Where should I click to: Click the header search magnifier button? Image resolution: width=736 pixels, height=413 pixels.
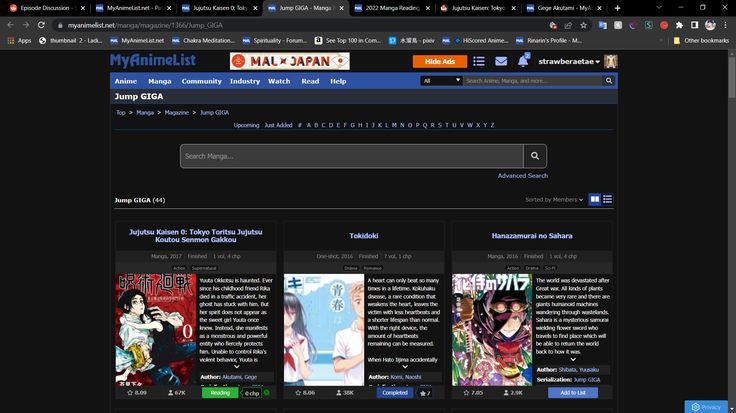[x=609, y=81]
